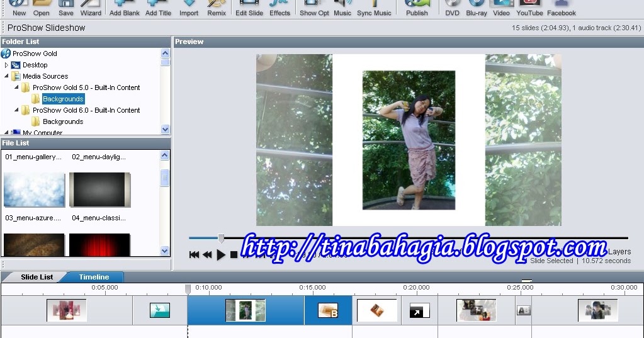Select the last slide thumbnail near 0:28

point(597,310)
